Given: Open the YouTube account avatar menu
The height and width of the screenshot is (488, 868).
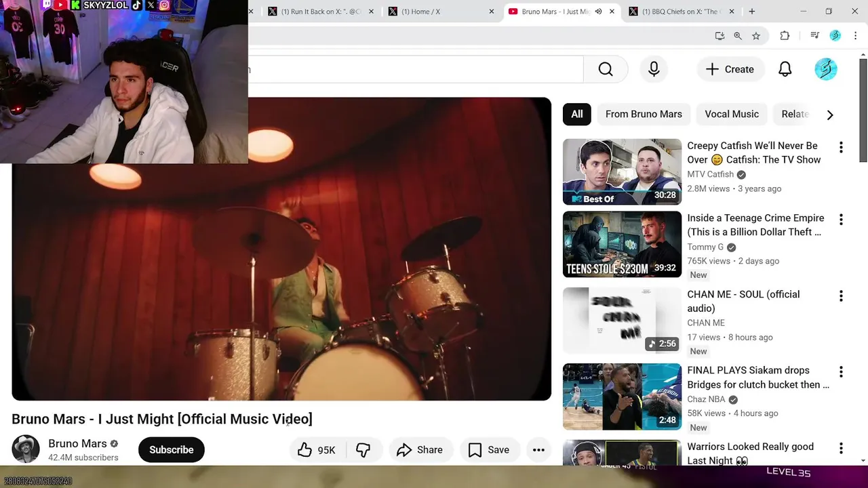Looking at the screenshot, I should (825, 69).
